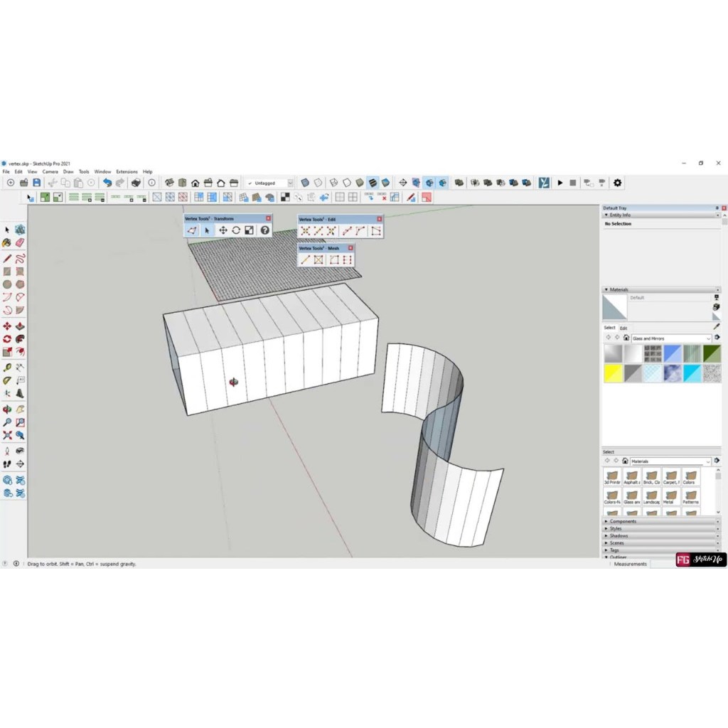Viewport: 728px width, 728px height.
Task: Select the yellow glass material swatch
Action: 613,373
